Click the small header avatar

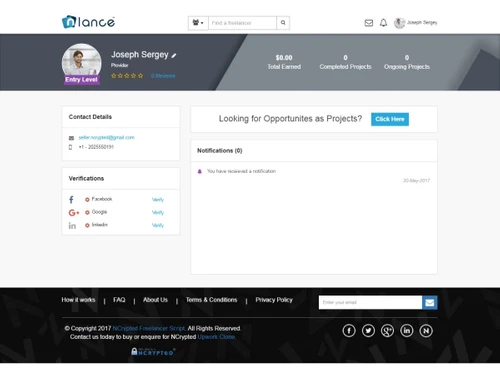399,23
